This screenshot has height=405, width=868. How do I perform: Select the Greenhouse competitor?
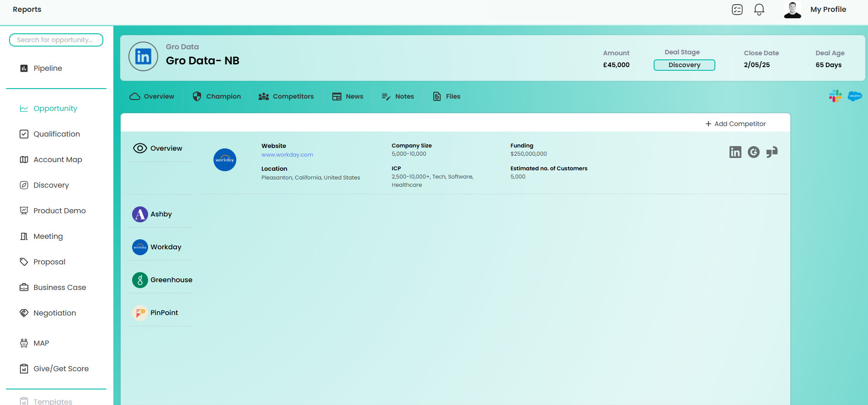tap(162, 280)
